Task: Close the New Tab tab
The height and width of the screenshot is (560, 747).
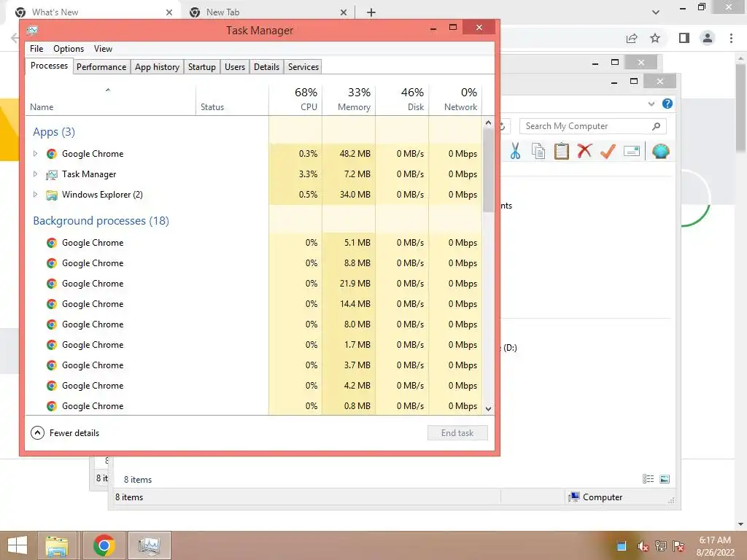Action: (x=344, y=12)
